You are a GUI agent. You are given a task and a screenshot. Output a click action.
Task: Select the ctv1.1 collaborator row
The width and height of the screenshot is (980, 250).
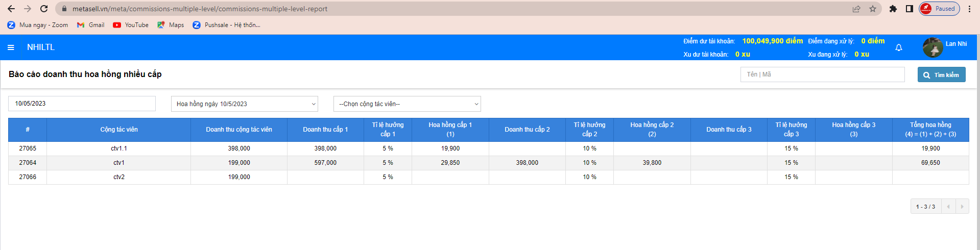[119, 148]
